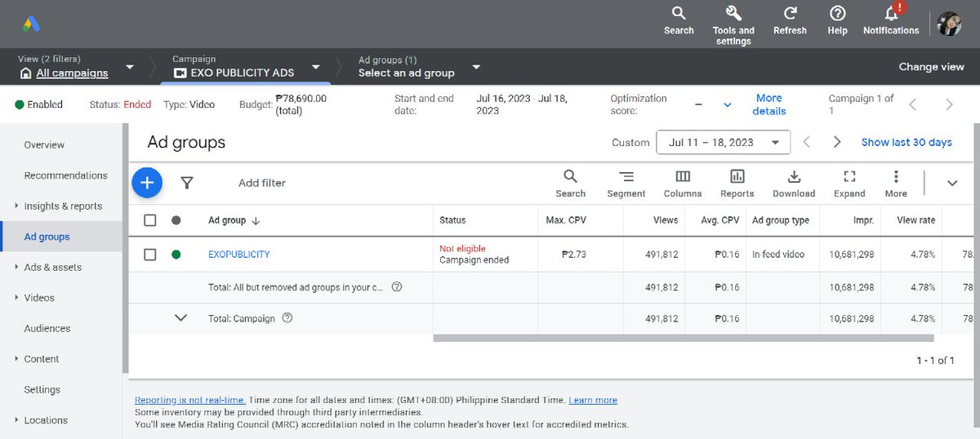This screenshot has height=439, width=980.
Task: Click Reporting is not real-time link
Action: click(190, 400)
